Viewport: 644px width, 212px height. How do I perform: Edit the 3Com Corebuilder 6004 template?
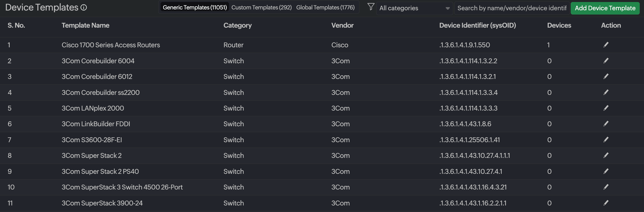tap(606, 61)
